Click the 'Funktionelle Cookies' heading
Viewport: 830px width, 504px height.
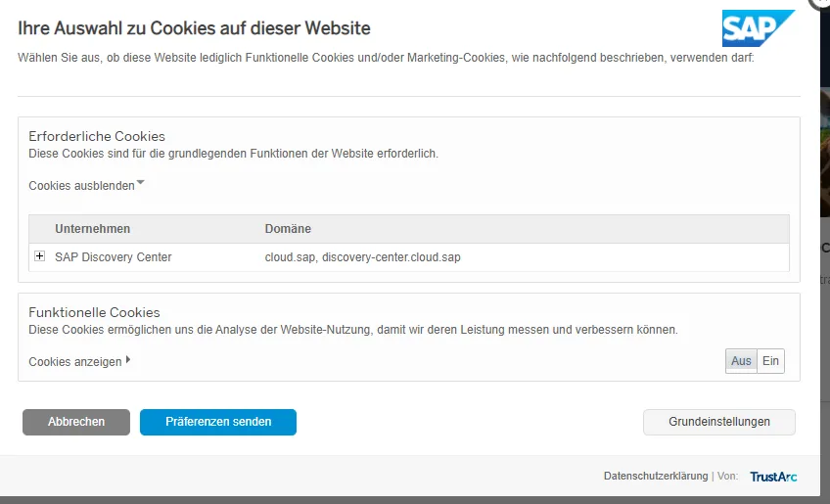pos(94,312)
